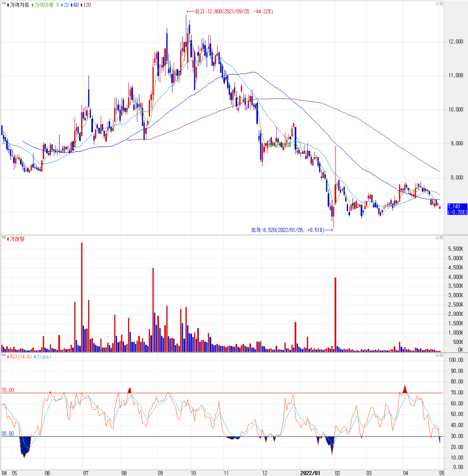
Task: Click the 100.00 RSI axis label
Action: (x=456, y=360)
